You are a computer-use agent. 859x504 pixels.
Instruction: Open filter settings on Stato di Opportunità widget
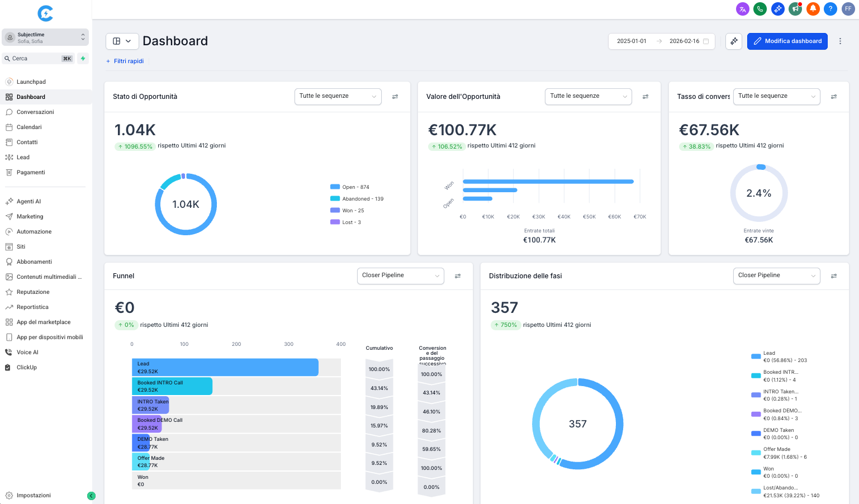[395, 97]
